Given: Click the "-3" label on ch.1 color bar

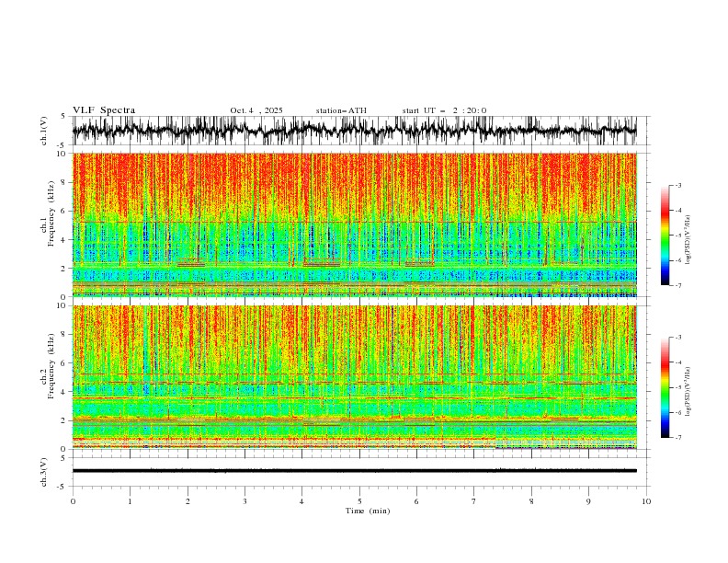Looking at the screenshot, I should [x=677, y=185].
